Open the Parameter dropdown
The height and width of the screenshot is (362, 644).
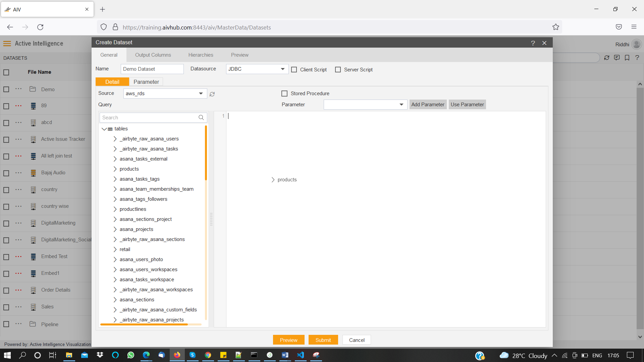tap(365, 105)
